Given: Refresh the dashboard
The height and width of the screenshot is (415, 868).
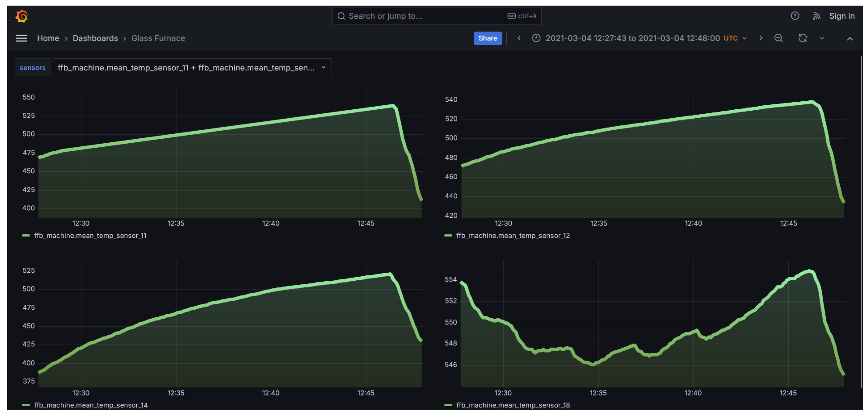Looking at the screenshot, I should tap(802, 38).
